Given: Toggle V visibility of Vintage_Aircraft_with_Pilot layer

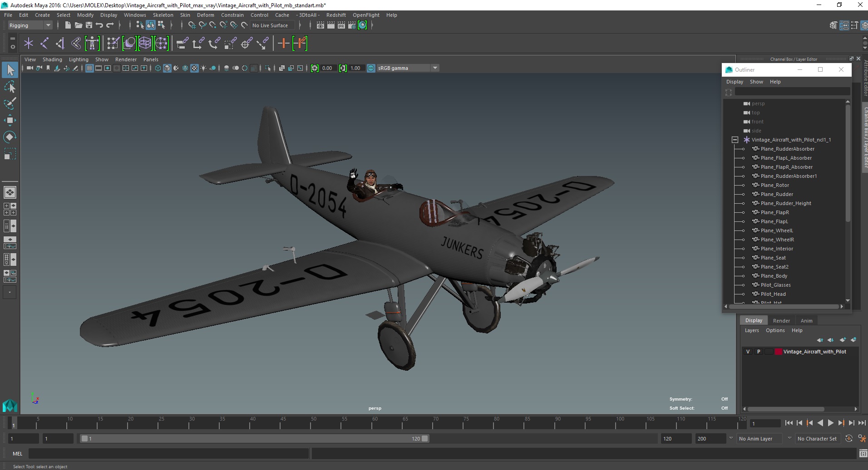Looking at the screenshot, I should tap(748, 352).
